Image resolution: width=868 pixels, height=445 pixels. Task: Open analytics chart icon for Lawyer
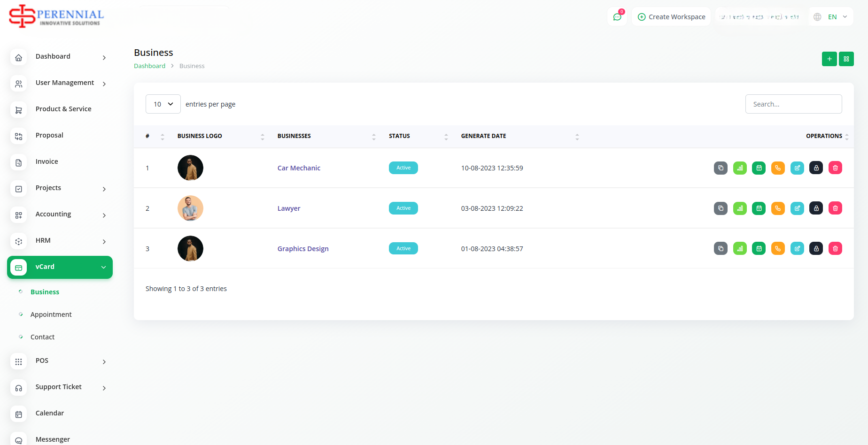tap(740, 208)
